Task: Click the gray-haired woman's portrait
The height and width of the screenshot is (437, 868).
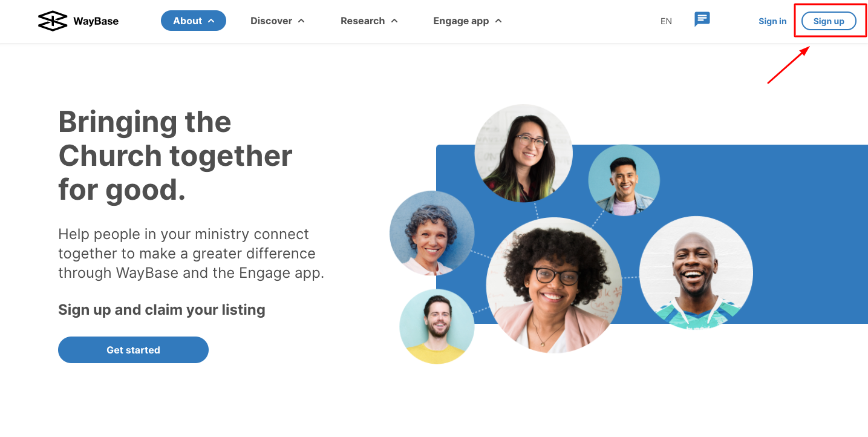Action: point(432,233)
